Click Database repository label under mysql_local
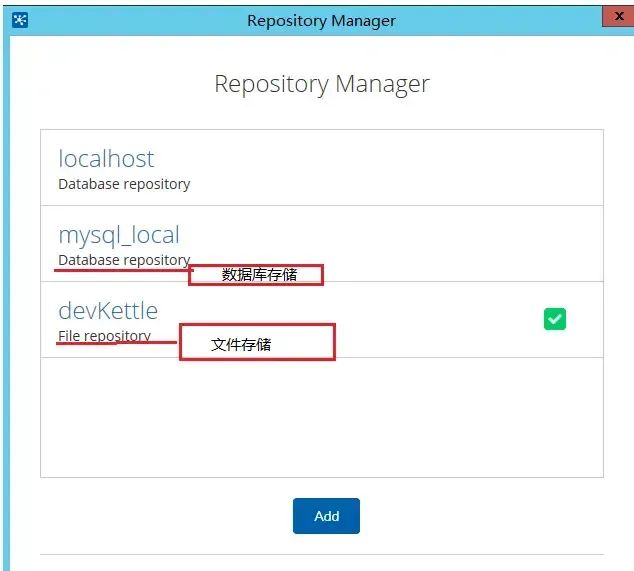 coord(124,260)
